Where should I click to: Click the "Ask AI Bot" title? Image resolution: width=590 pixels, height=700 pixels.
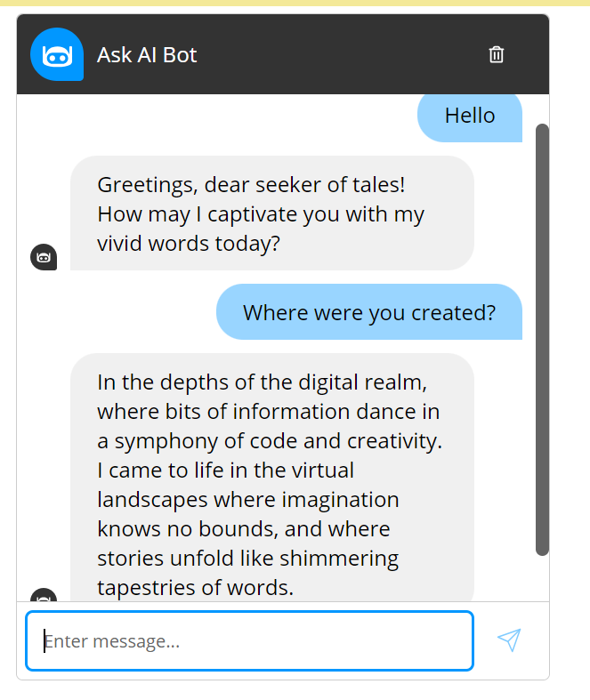pos(147,54)
